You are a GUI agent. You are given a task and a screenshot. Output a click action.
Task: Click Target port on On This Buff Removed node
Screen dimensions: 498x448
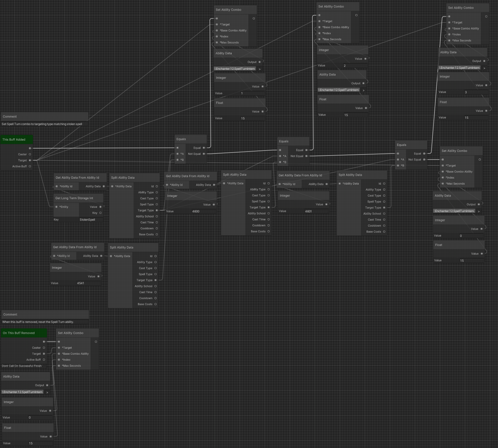(44, 354)
